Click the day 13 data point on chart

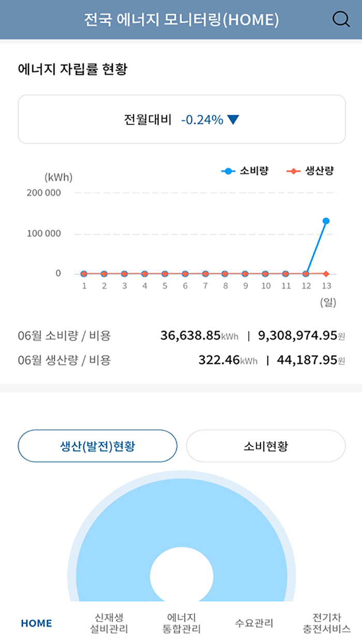[x=326, y=221]
